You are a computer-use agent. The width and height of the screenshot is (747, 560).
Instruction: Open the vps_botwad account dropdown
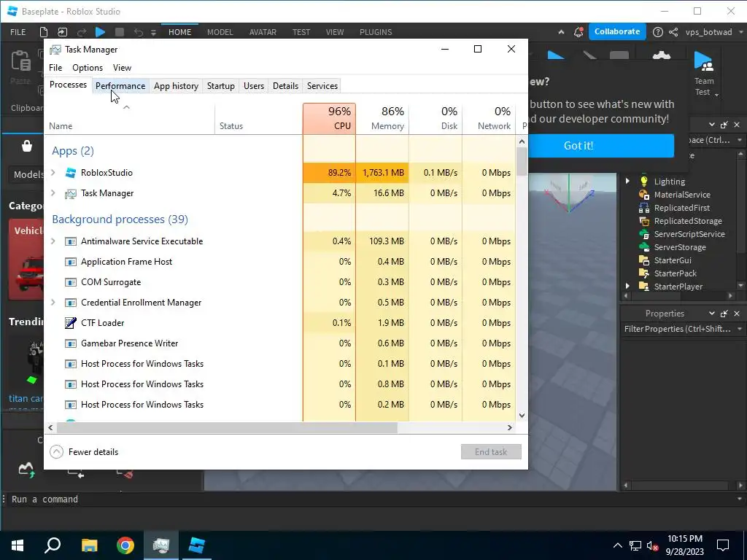pyautogui.click(x=741, y=32)
